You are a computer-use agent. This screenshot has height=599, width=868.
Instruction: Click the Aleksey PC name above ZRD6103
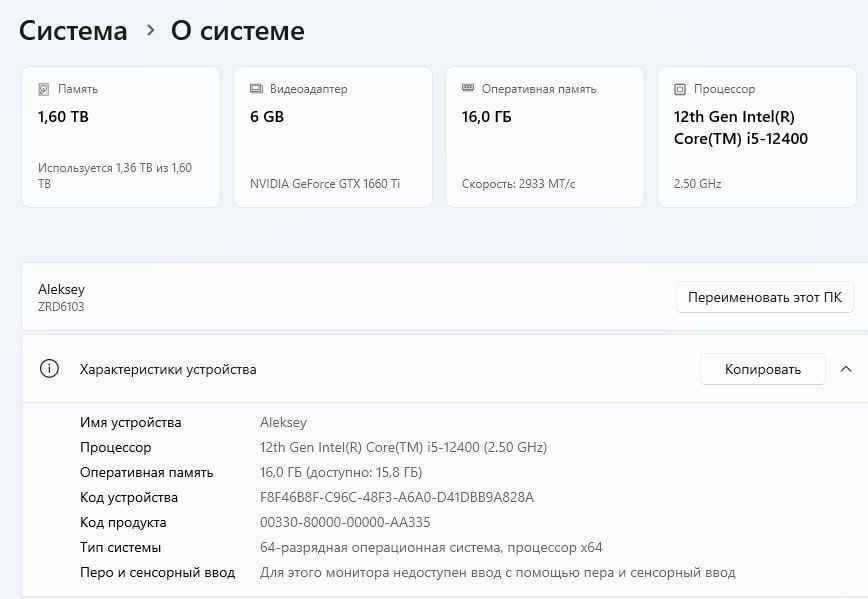(x=61, y=290)
